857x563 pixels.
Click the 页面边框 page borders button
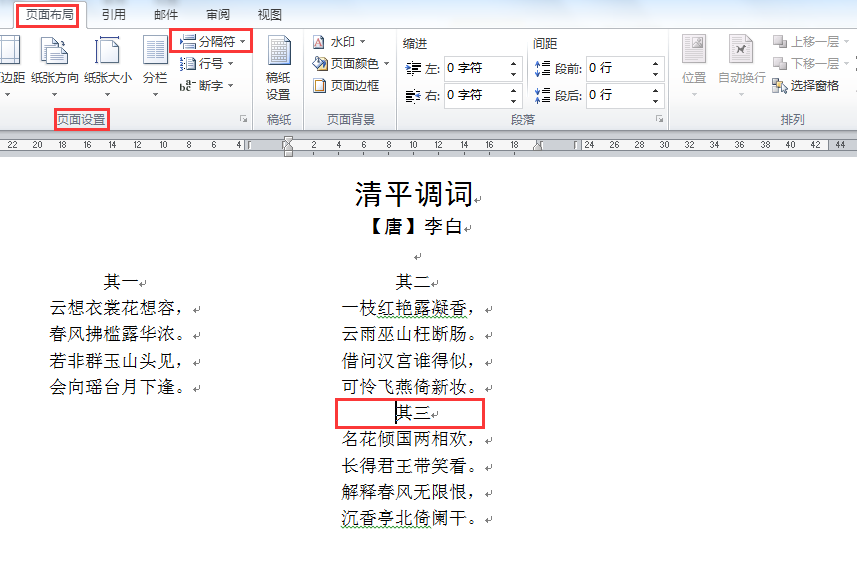point(346,86)
